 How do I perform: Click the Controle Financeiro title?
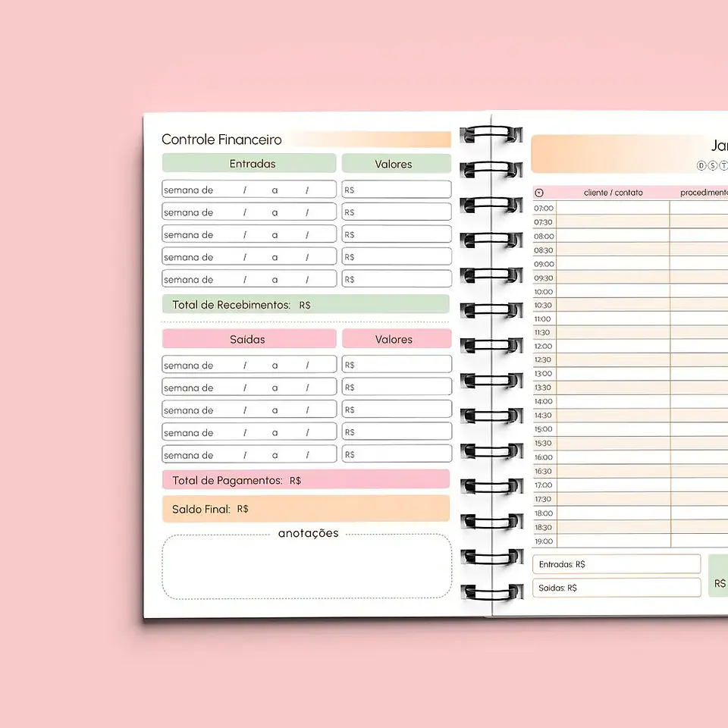221,140
